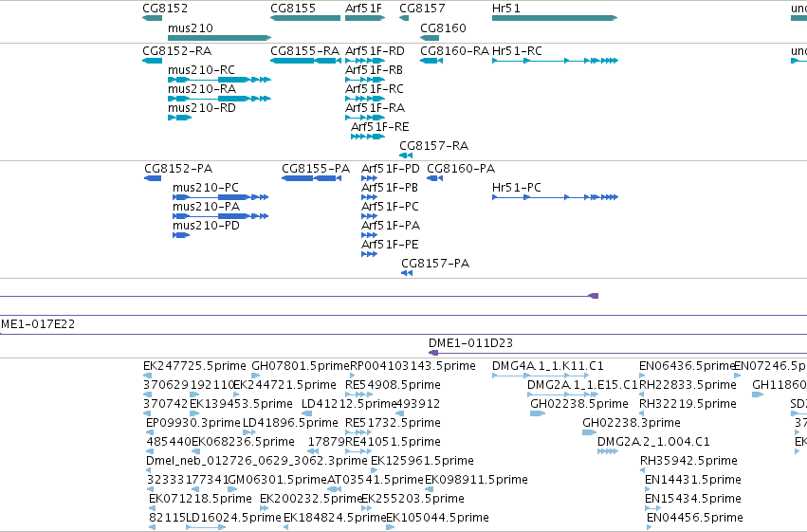The image size is (807, 532).
Task: Select EST EN15434.5prime
Action: click(x=653, y=508)
